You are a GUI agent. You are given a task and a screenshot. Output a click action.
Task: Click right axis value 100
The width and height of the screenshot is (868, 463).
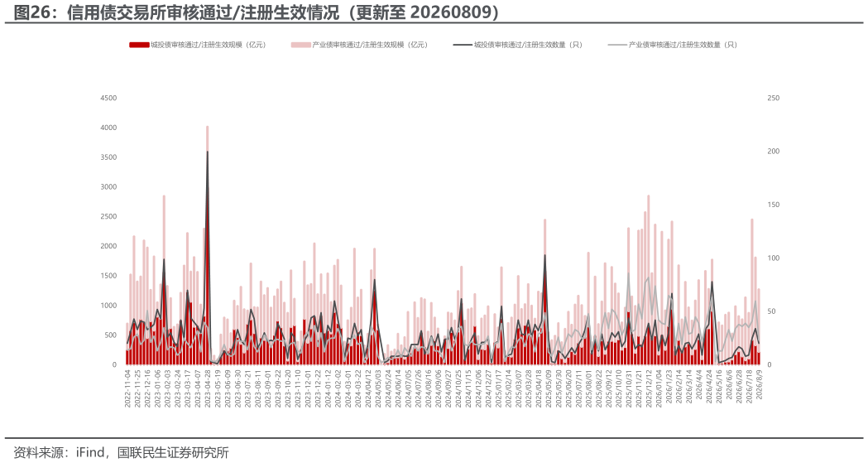(774, 258)
